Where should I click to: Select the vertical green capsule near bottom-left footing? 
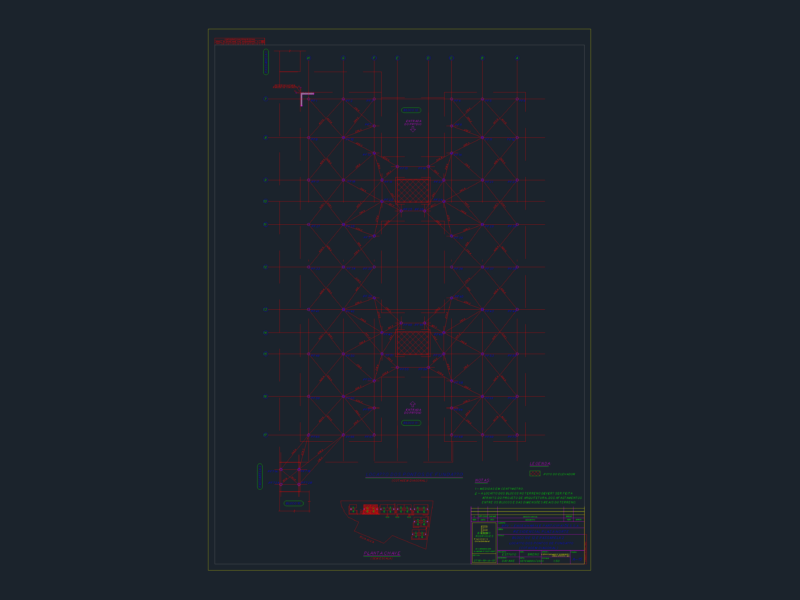(260, 477)
